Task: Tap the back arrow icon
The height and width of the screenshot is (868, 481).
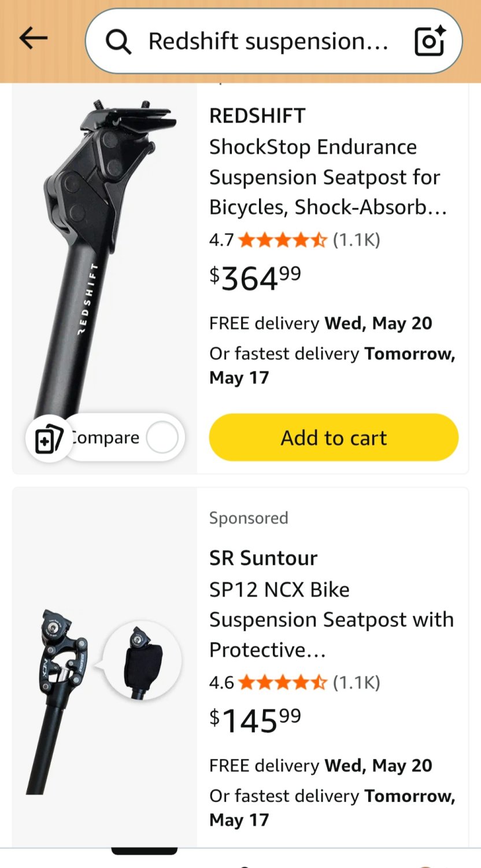Action: [33, 39]
